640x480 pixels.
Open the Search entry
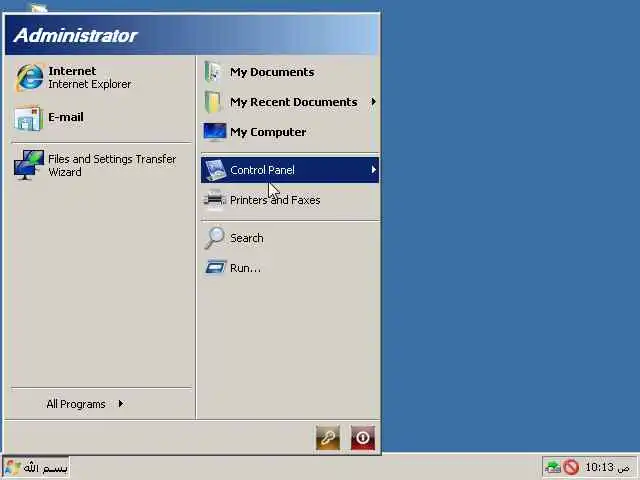pyautogui.click(x=290, y=238)
